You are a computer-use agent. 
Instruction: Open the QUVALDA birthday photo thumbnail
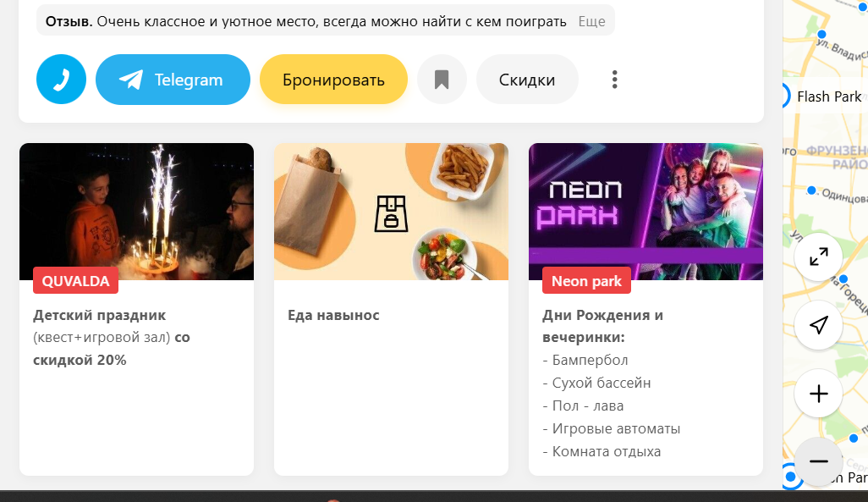137,211
